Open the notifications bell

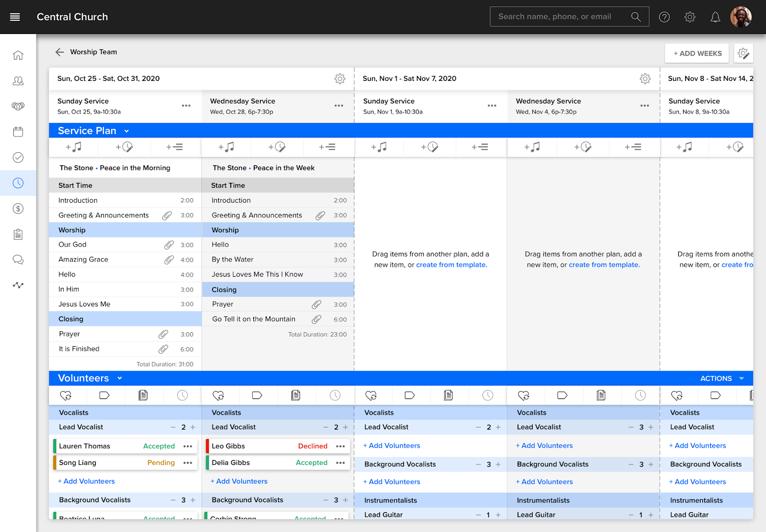click(x=716, y=17)
